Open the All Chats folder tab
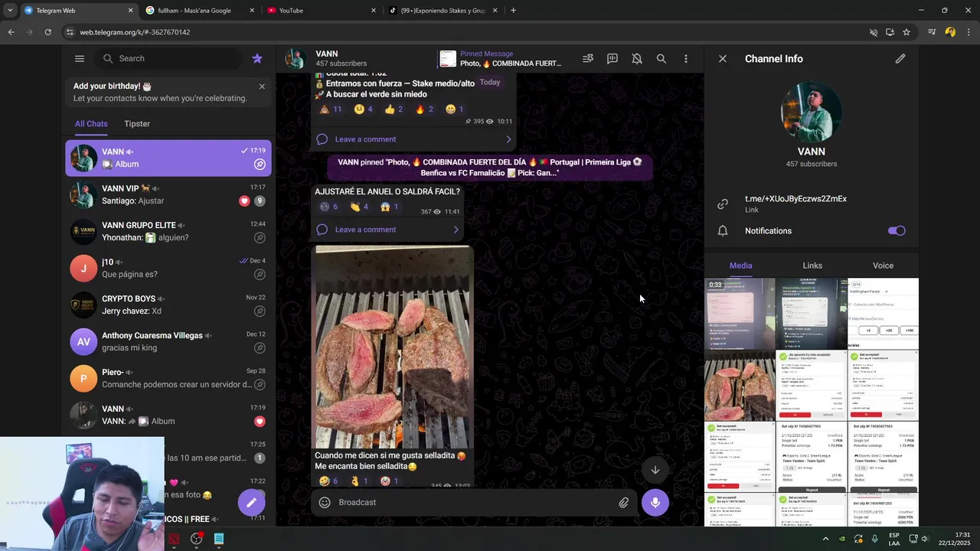The height and width of the screenshot is (551, 980). tap(91, 124)
